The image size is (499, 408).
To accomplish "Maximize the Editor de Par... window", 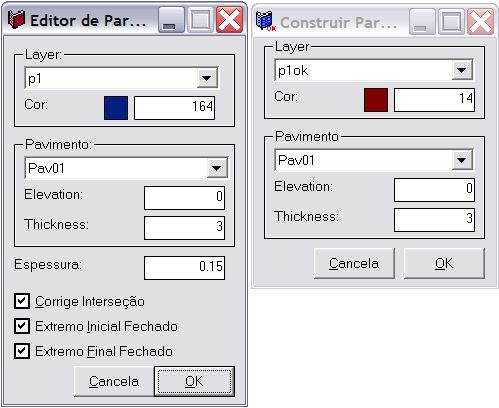I will [x=200, y=20].
